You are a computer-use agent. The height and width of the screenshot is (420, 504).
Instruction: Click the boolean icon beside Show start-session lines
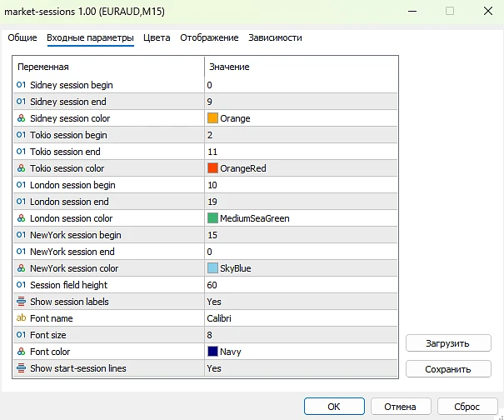tap(21, 368)
